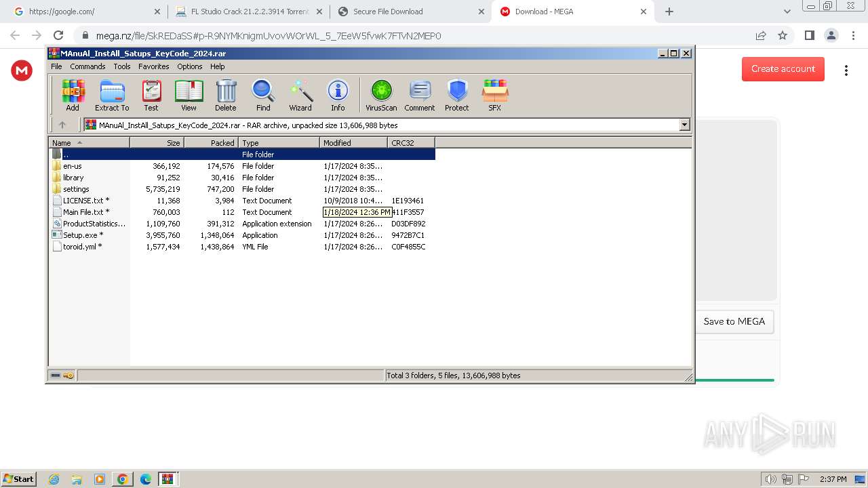Open the Wizard toolbar icon
The image size is (868, 488).
point(300,95)
